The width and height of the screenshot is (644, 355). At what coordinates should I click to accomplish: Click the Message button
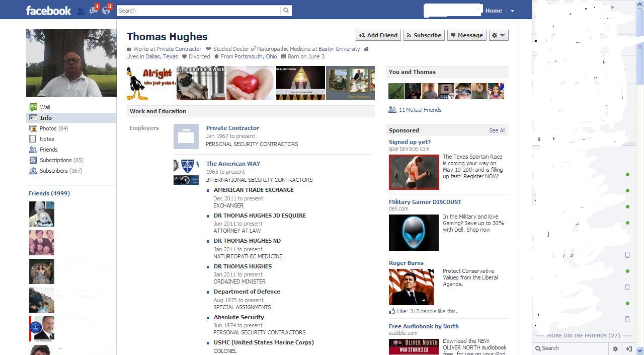click(x=467, y=35)
